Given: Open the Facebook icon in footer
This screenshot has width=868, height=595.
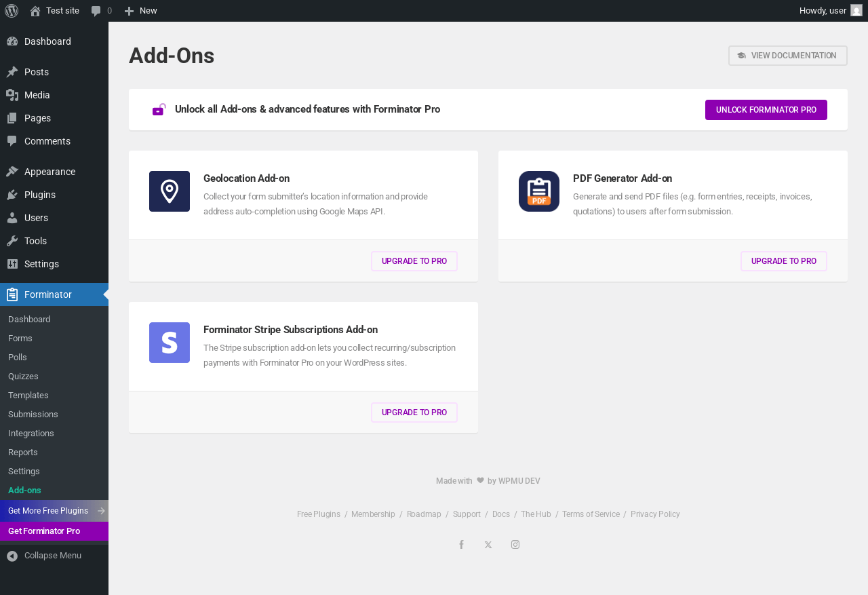Looking at the screenshot, I should (x=461, y=545).
